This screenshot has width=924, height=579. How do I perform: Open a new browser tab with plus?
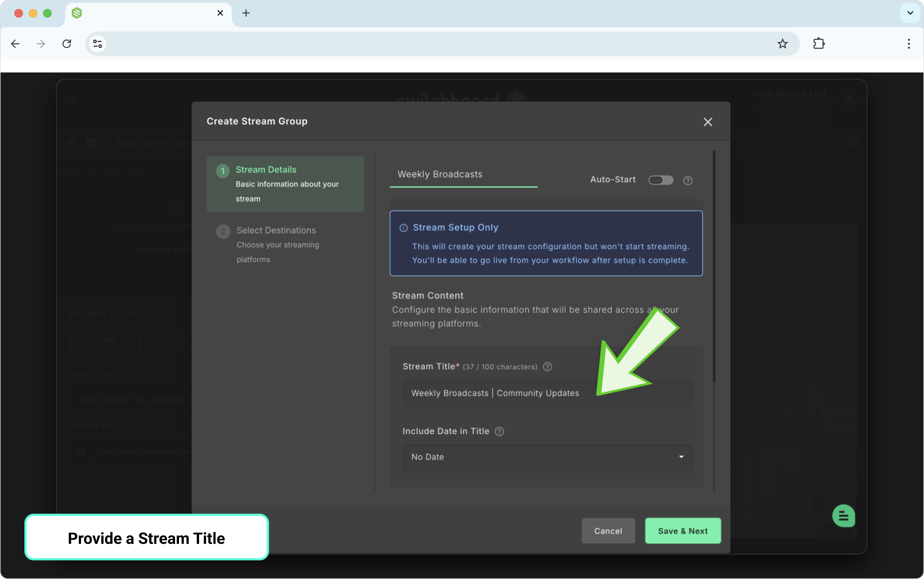click(246, 13)
